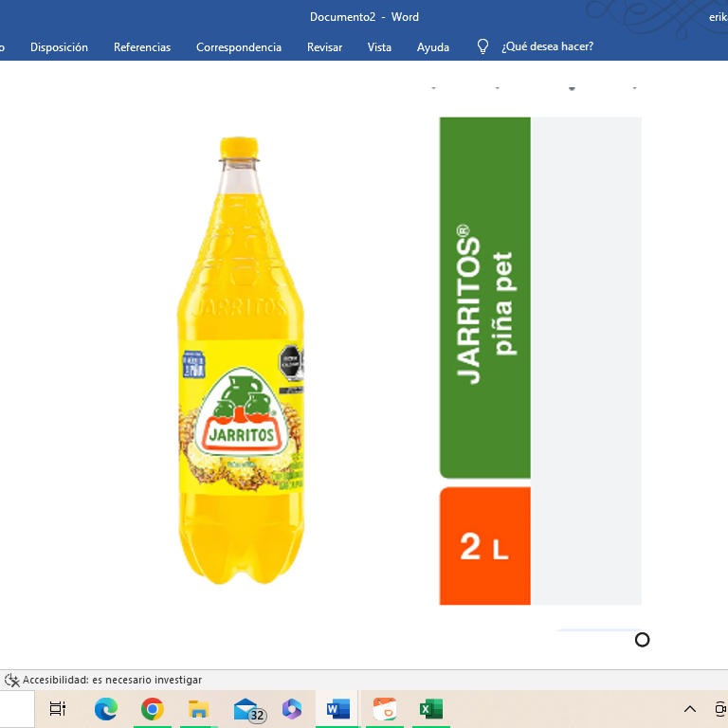The image size is (728, 728).
Task: Focus the ¿Qué desea hacer? search box
Action: [x=547, y=46]
